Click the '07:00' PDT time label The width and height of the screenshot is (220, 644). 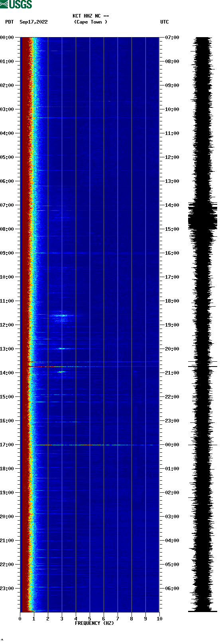(7, 205)
